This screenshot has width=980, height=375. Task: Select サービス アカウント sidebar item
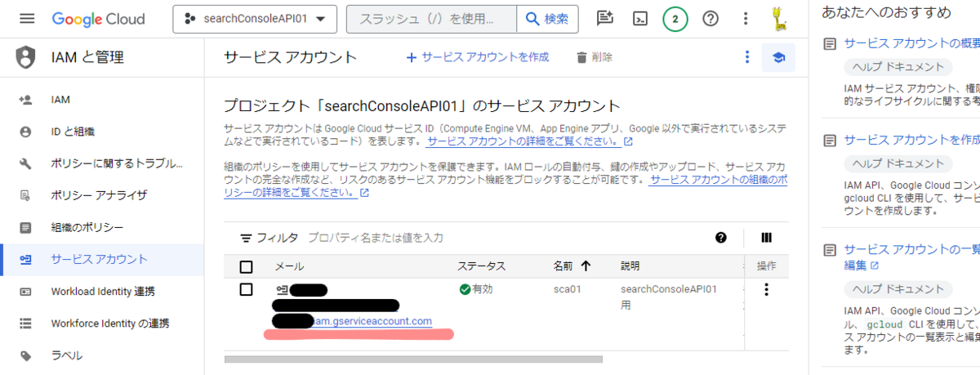[102, 259]
